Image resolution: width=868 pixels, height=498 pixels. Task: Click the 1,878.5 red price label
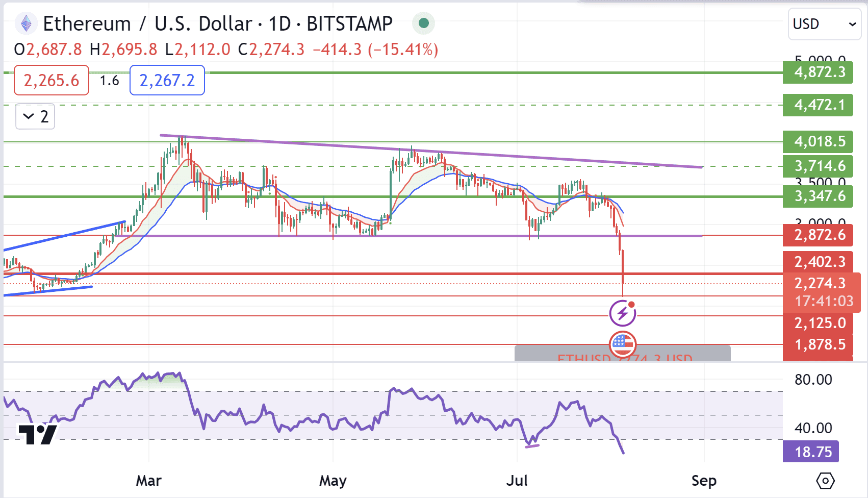[x=818, y=345]
